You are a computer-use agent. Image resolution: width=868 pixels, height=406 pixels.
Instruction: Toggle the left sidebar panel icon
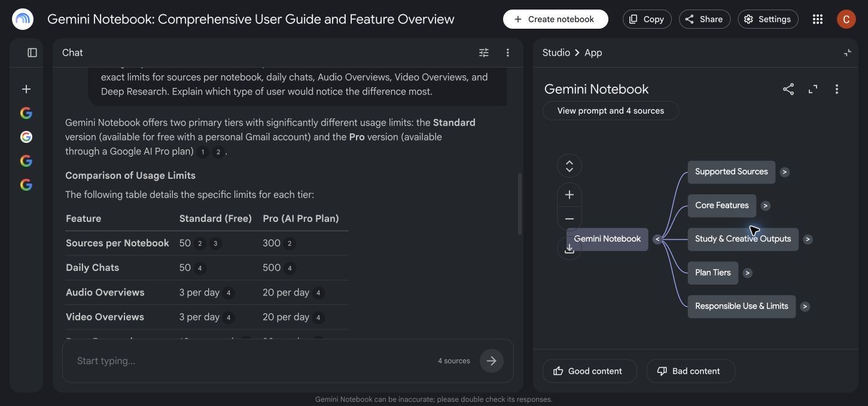(x=32, y=53)
